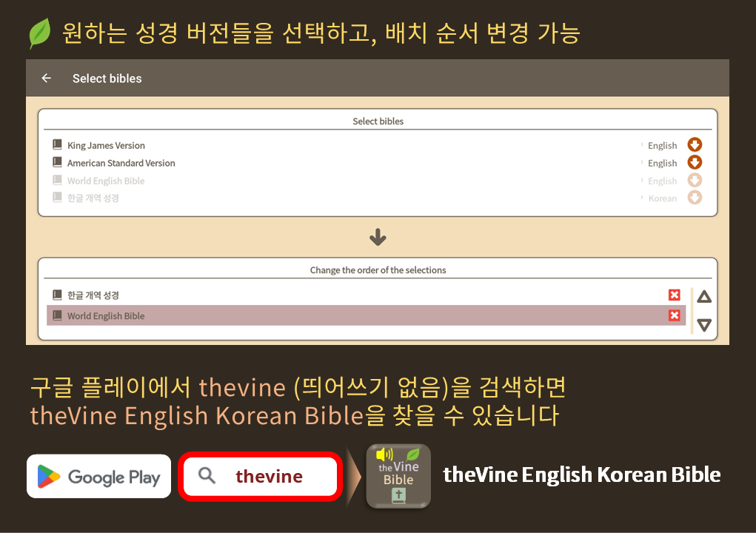The image size is (756, 533).
Task: Click the book icon in the highlighted World English Bible row
Action: [57, 315]
